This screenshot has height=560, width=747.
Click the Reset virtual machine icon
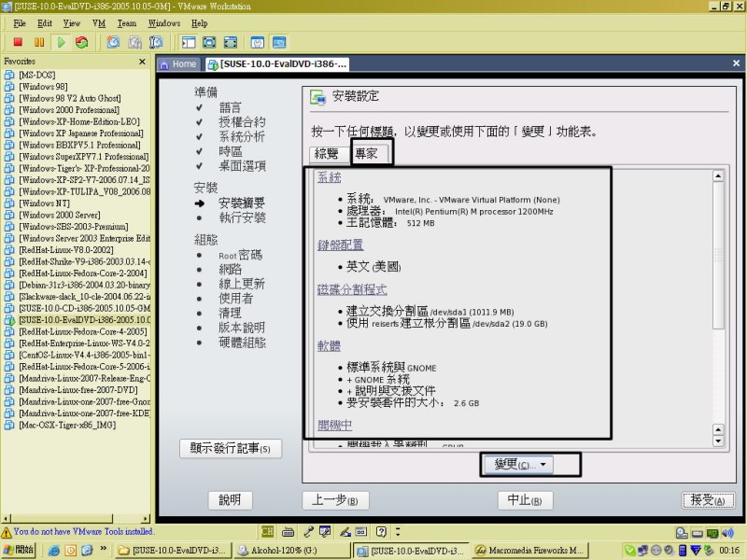[x=82, y=42]
